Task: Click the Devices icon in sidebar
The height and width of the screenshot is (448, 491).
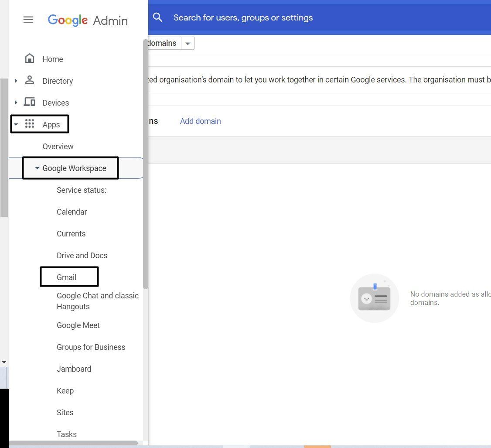Action: 29,102
